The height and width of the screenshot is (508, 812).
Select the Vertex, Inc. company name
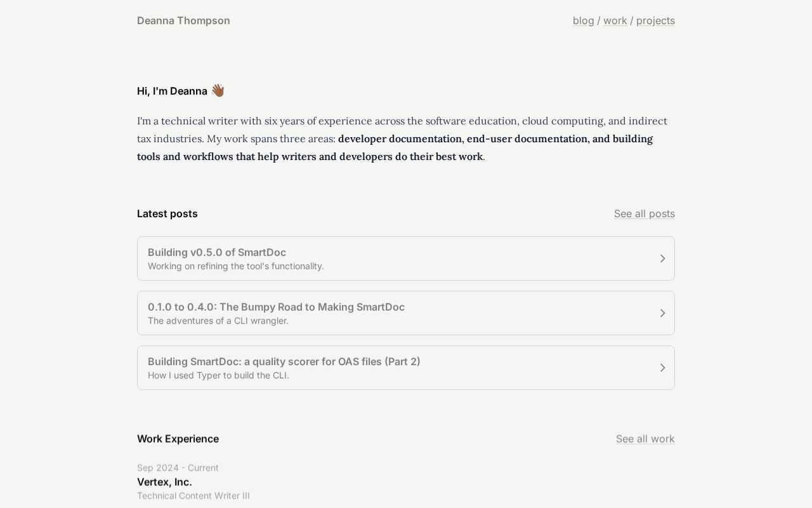[x=164, y=482]
